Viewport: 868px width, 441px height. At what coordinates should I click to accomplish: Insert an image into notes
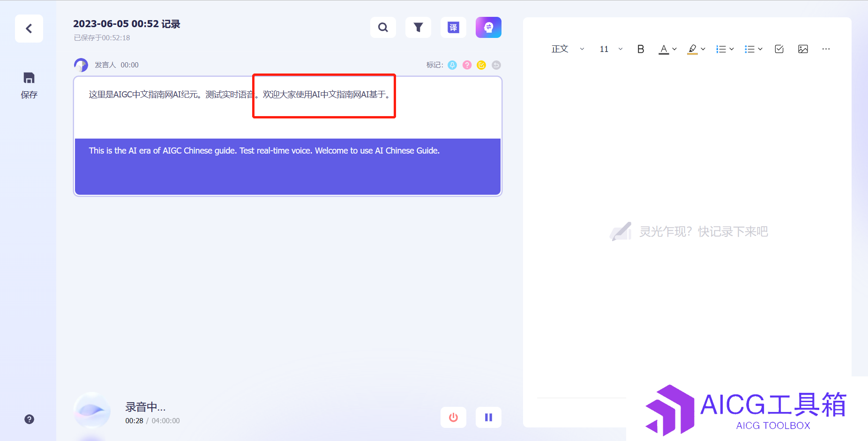(x=803, y=49)
